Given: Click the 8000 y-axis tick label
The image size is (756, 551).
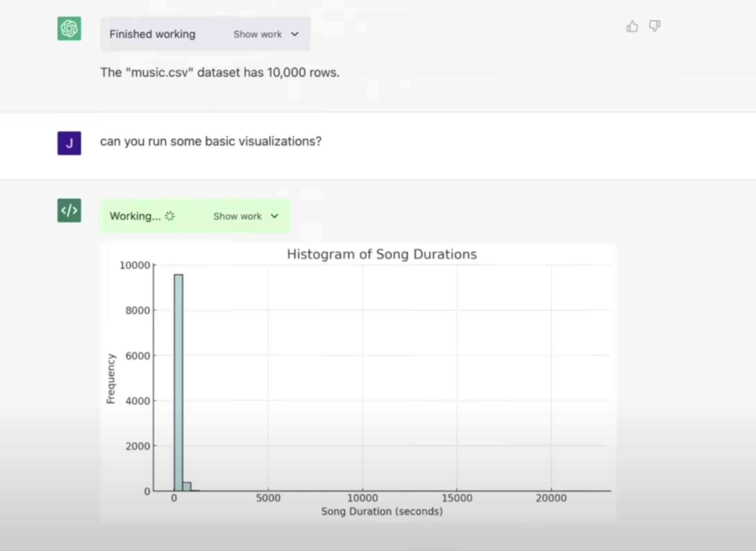Looking at the screenshot, I should (x=138, y=311).
